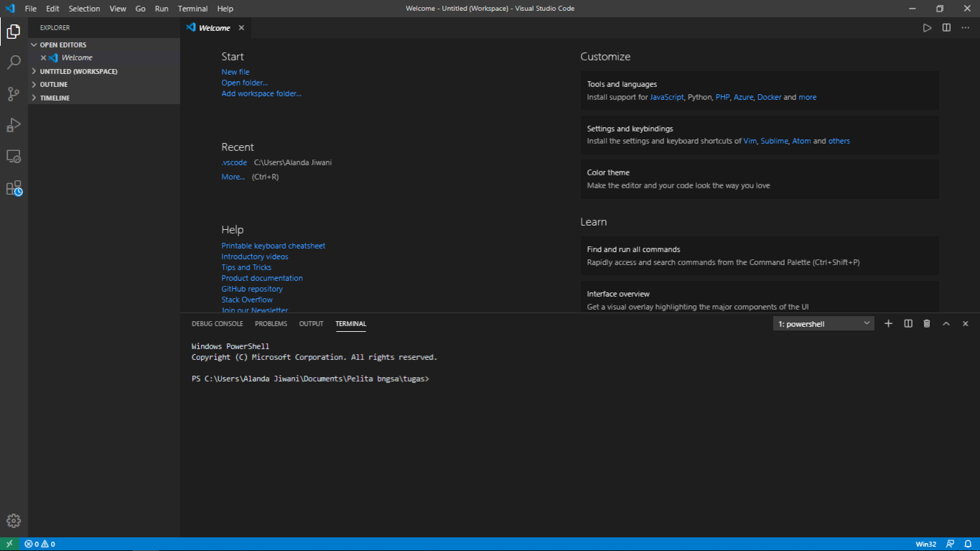Click Add workspace folder... link
980x551 pixels.
261,93
